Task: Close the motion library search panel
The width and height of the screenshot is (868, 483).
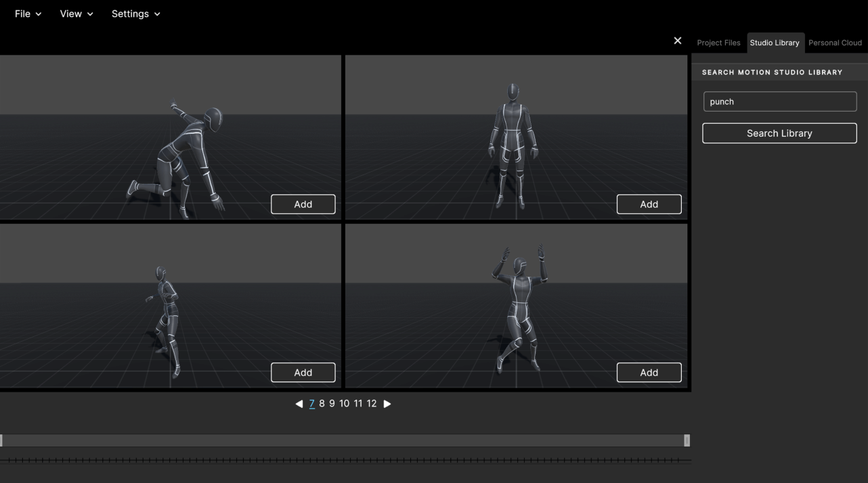Action: (x=677, y=41)
